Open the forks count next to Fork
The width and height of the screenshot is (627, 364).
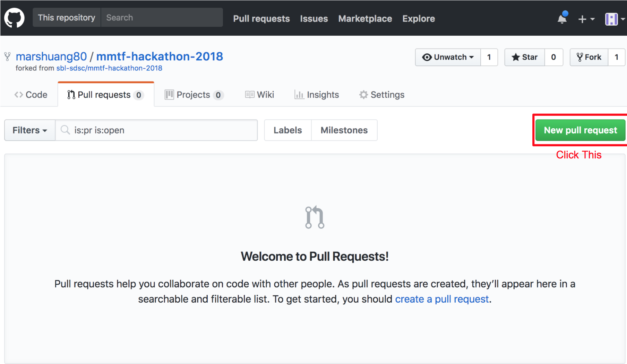coord(617,57)
